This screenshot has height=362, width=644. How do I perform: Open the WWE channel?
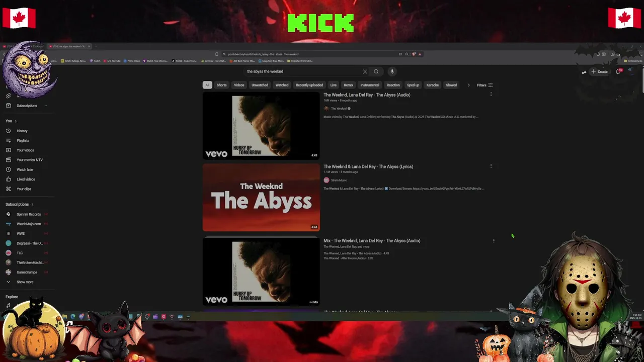[20, 234]
